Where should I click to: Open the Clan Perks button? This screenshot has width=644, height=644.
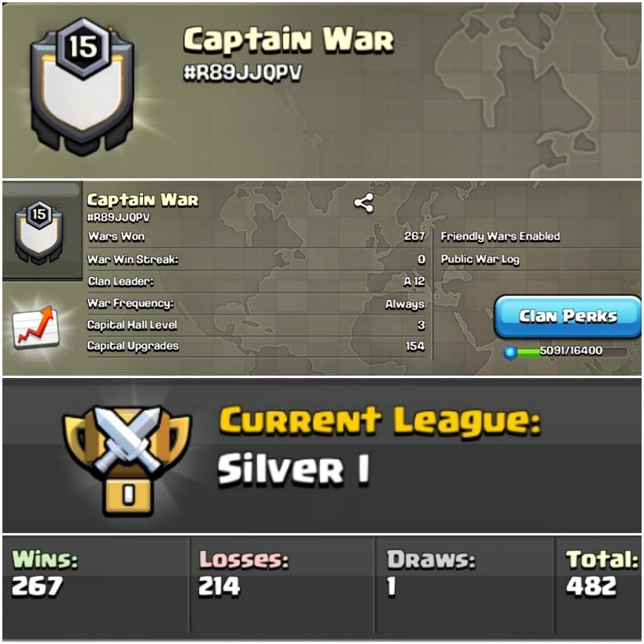[x=567, y=316]
